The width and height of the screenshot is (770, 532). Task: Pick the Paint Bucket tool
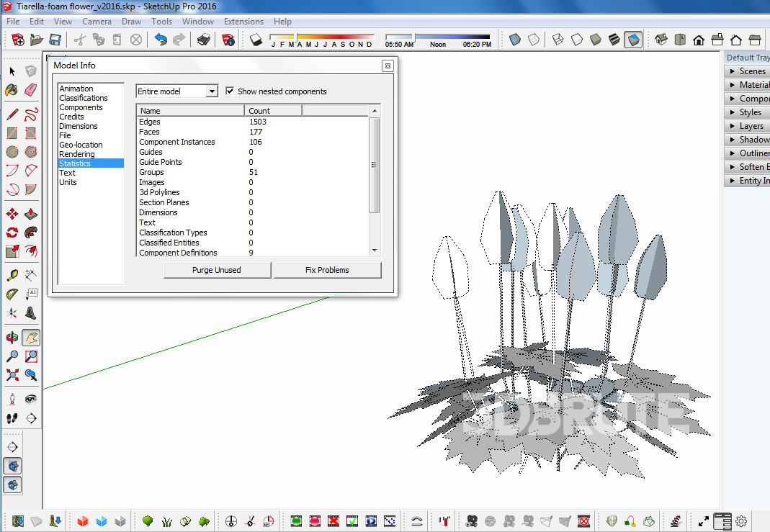pos(12,90)
